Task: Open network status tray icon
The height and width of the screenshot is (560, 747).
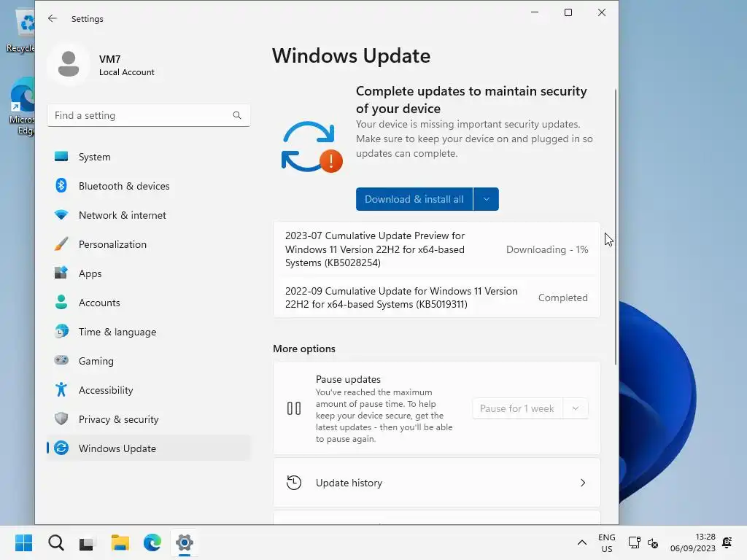Action: click(634, 542)
